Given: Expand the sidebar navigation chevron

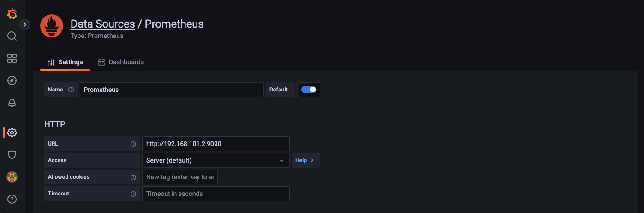Looking at the screenshot, I should point(25,24).
